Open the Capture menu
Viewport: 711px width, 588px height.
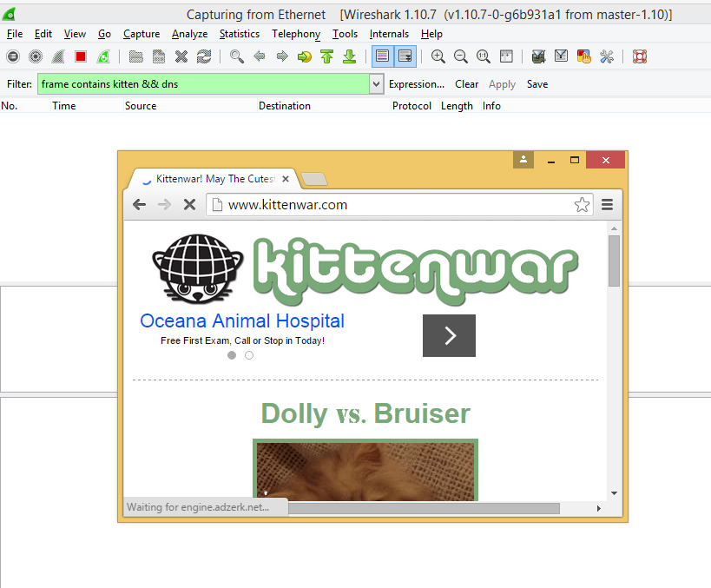(x=142, y=34)
